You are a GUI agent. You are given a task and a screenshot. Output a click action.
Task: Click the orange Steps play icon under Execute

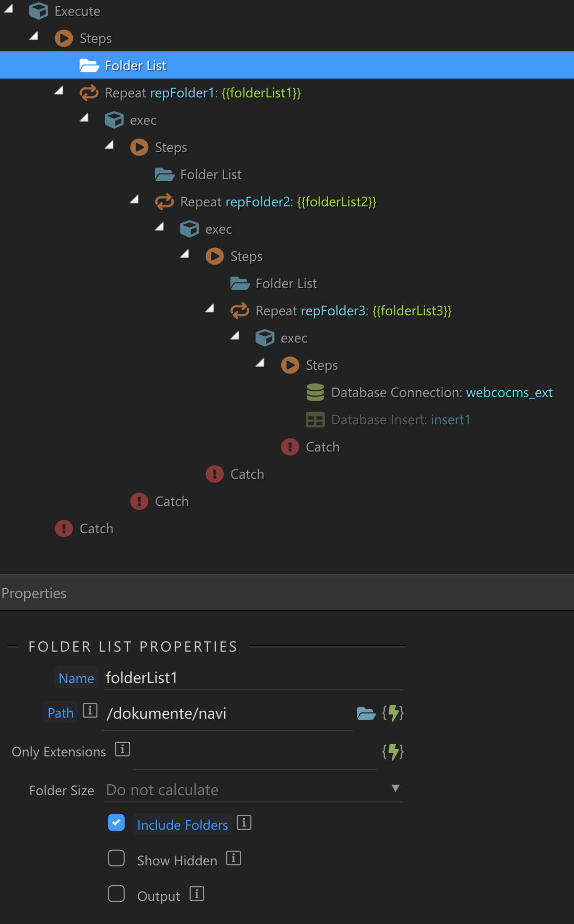tap(63, 38)
